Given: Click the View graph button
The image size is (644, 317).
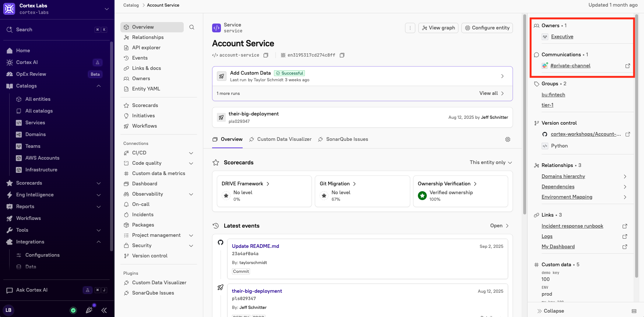Looking at the screenshot, I should click(438, 28).
